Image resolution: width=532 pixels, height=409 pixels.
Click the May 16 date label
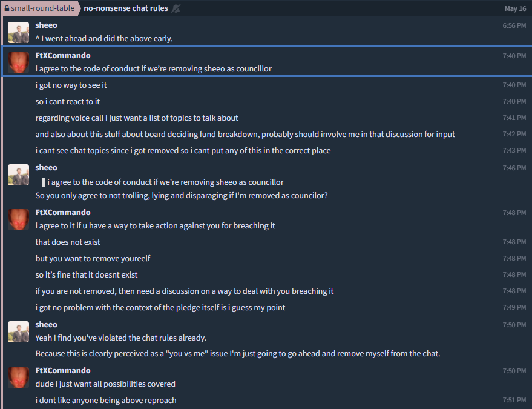(x=515, y=9)
